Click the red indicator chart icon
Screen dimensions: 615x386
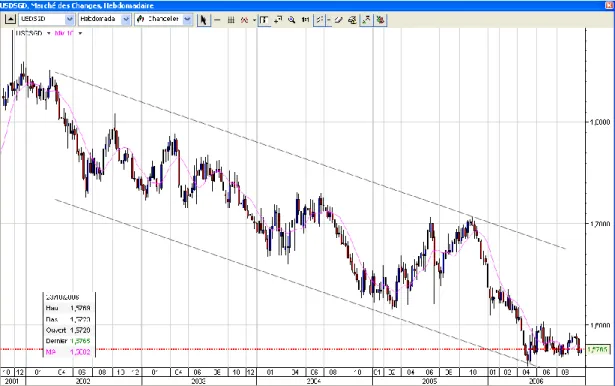pos(244,20)
